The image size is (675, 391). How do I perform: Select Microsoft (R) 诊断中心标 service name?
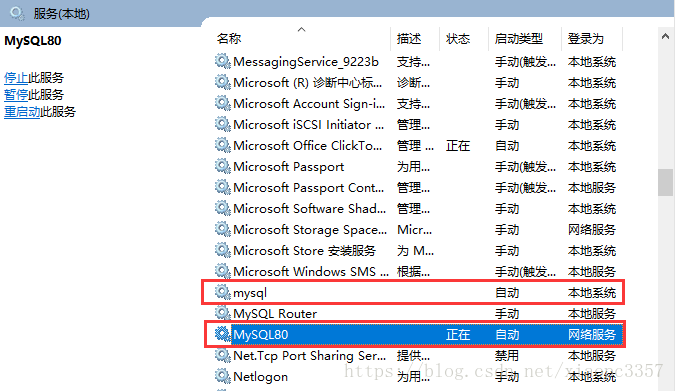[307, 83]
